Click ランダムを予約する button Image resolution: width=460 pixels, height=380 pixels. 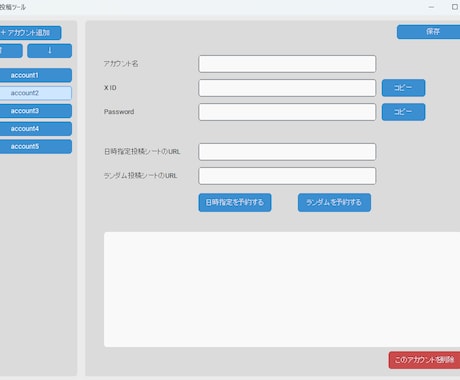tap(334, 202)
